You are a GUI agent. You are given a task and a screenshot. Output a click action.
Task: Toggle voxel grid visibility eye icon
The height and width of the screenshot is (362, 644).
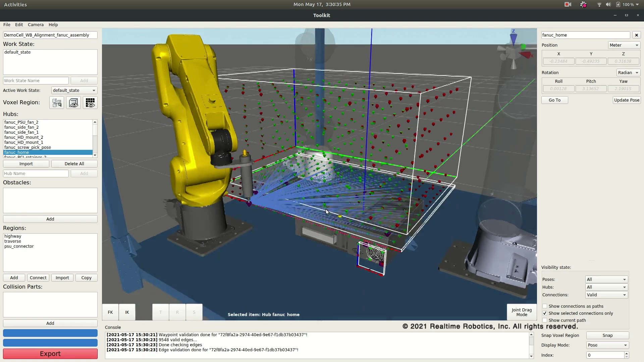click(x=90, y=103)
